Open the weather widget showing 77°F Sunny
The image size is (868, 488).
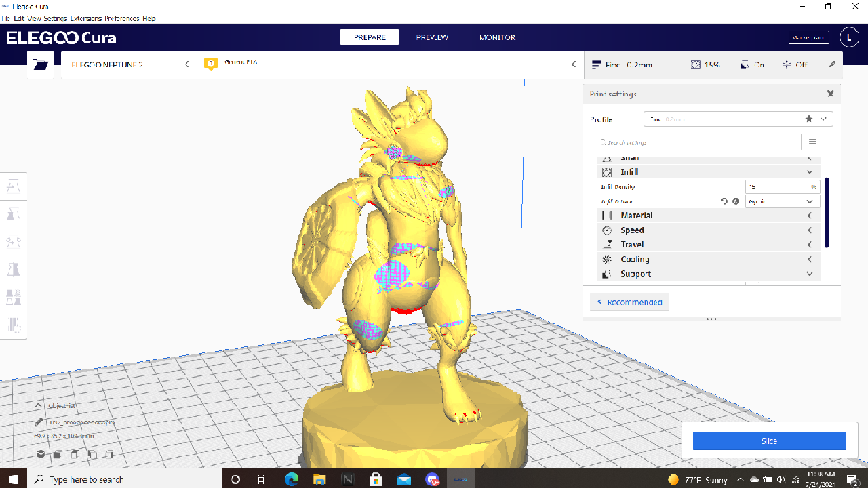(698, 479)
